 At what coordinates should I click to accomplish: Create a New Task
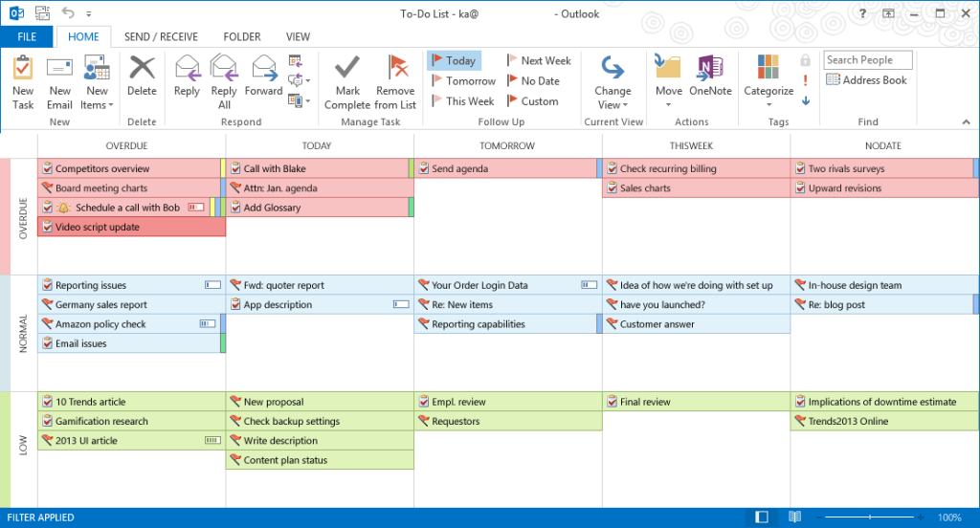23,82
